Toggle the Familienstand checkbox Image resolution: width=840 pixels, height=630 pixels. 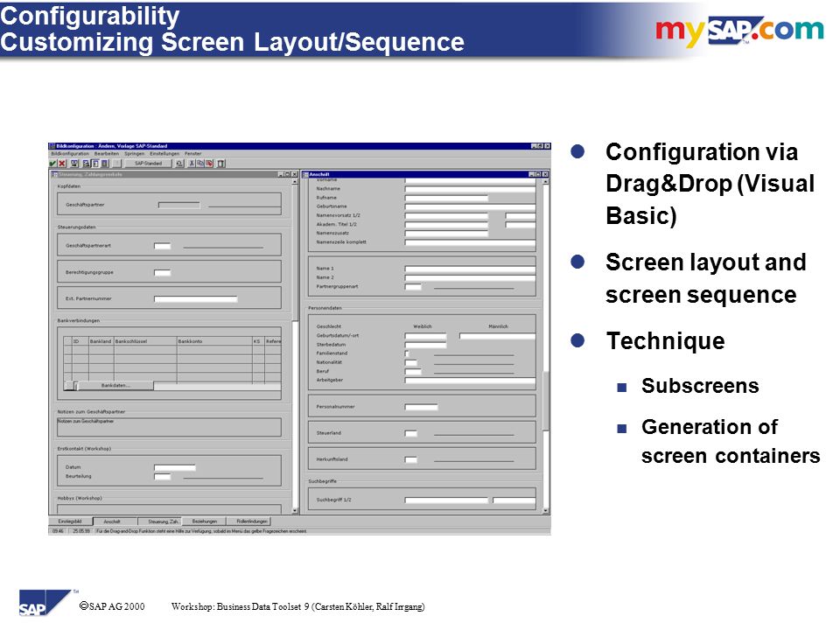(x=407, y=353)
